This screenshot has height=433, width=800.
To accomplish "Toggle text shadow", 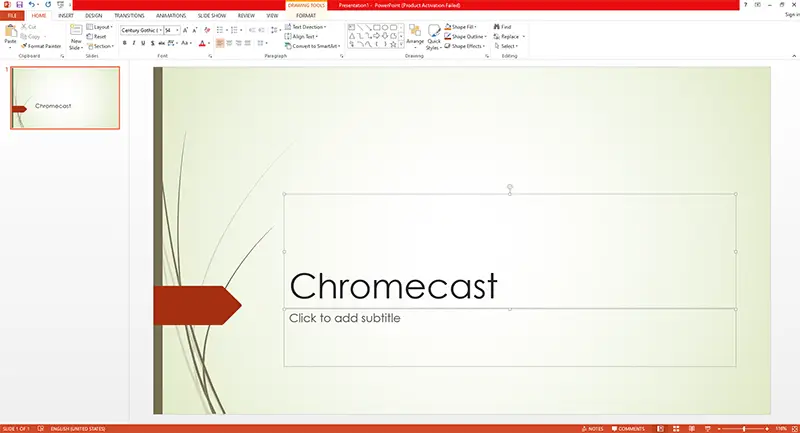I will pos(152,43).
